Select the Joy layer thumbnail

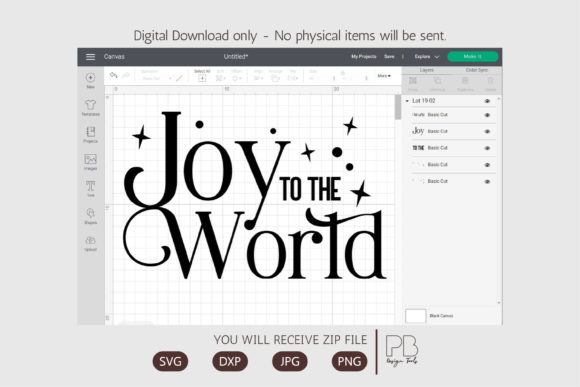(418, 131)
